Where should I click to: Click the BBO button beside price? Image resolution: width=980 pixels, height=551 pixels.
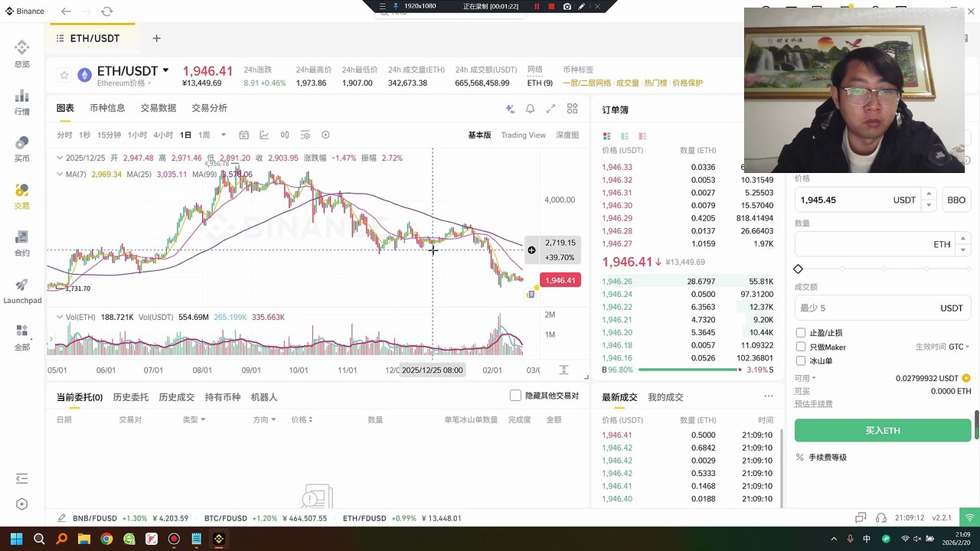pos(956,200)
